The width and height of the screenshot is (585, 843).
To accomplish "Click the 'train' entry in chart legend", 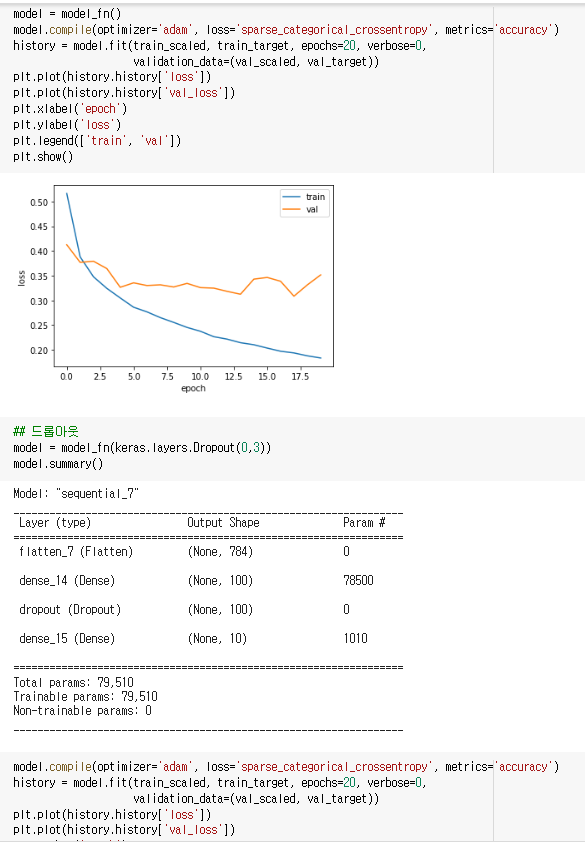I will pos(304,197).
